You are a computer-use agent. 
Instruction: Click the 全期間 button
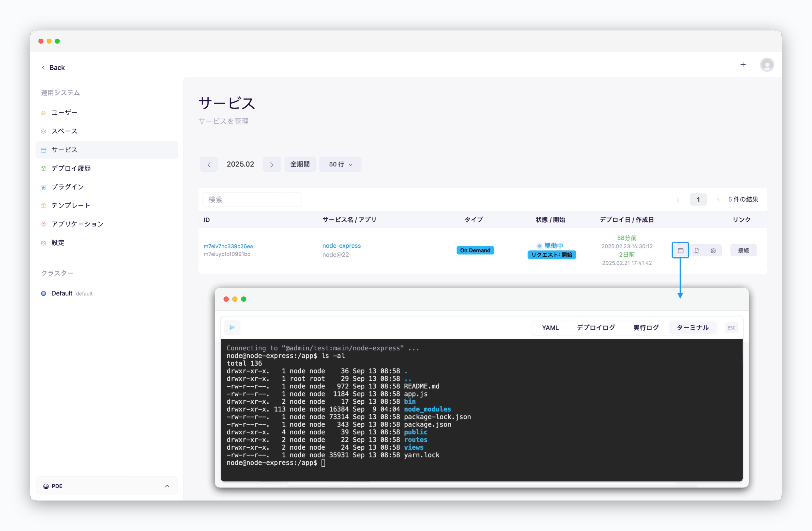300,164
